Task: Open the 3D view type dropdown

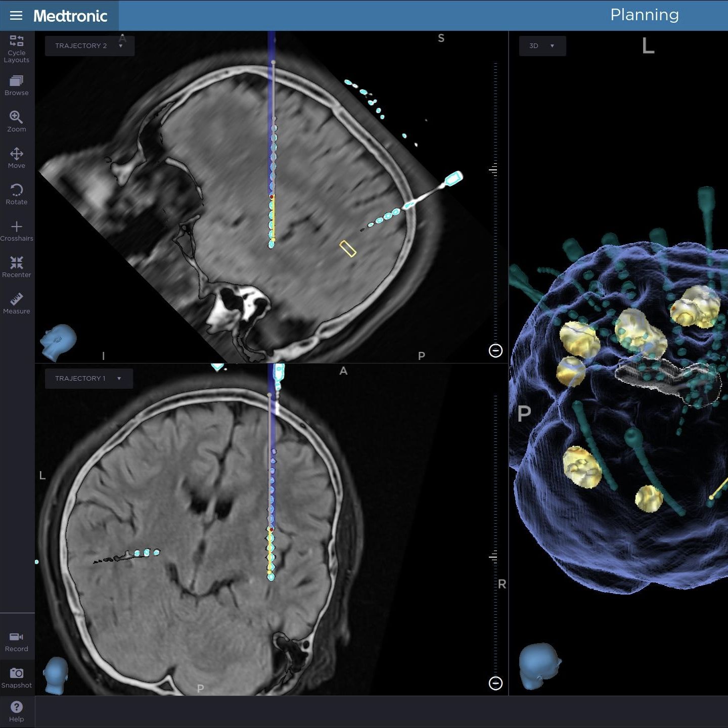Action: click(x=542, y=46)
